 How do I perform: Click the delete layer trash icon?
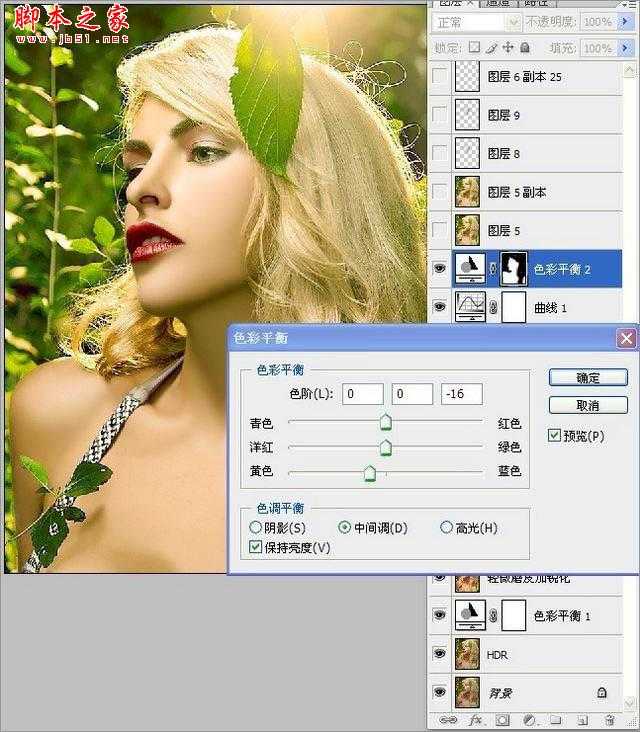click(x=610, y=720)
